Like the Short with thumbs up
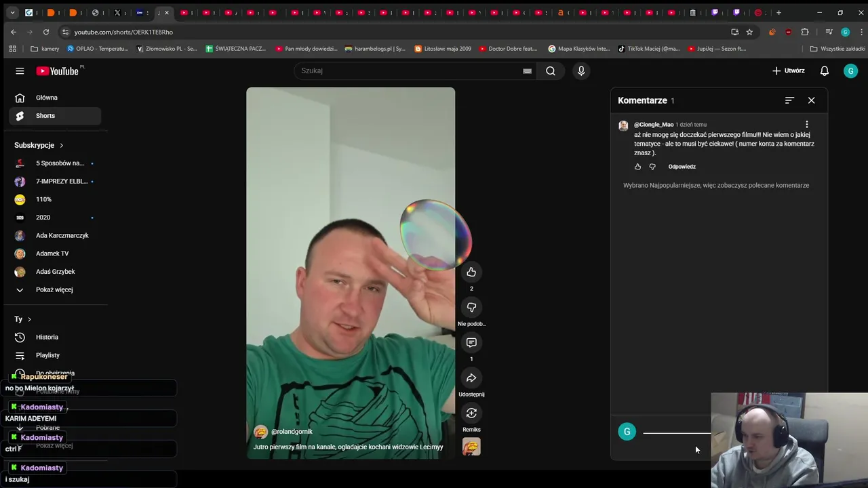Viewport: 868px width, 488px height. tap(471, 272)
